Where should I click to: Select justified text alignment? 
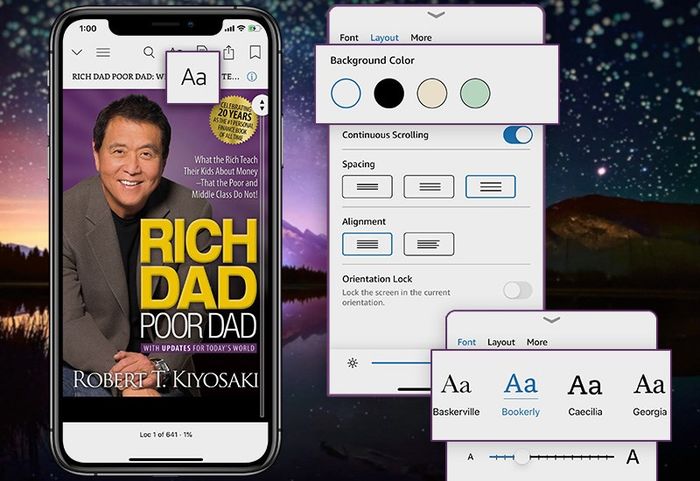click(367, 244)
